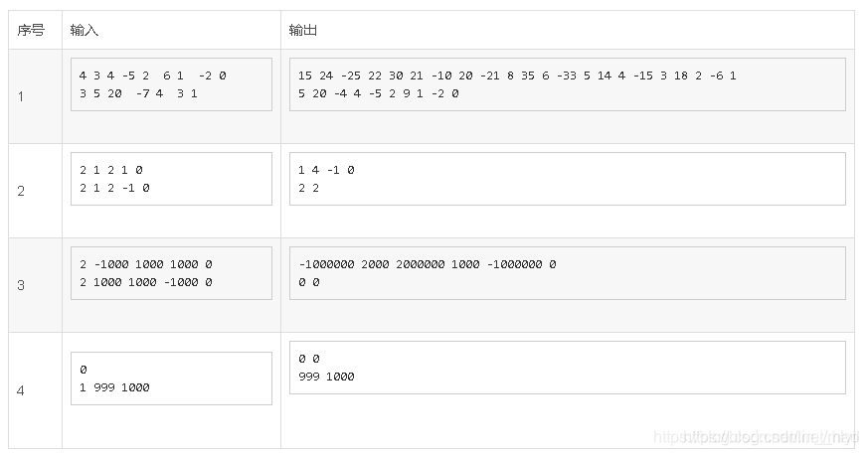The width and height of the screenshot is (868, 455).
Task: Click input line starting "4 3 4 -5 2"
Action: [153, 76]
